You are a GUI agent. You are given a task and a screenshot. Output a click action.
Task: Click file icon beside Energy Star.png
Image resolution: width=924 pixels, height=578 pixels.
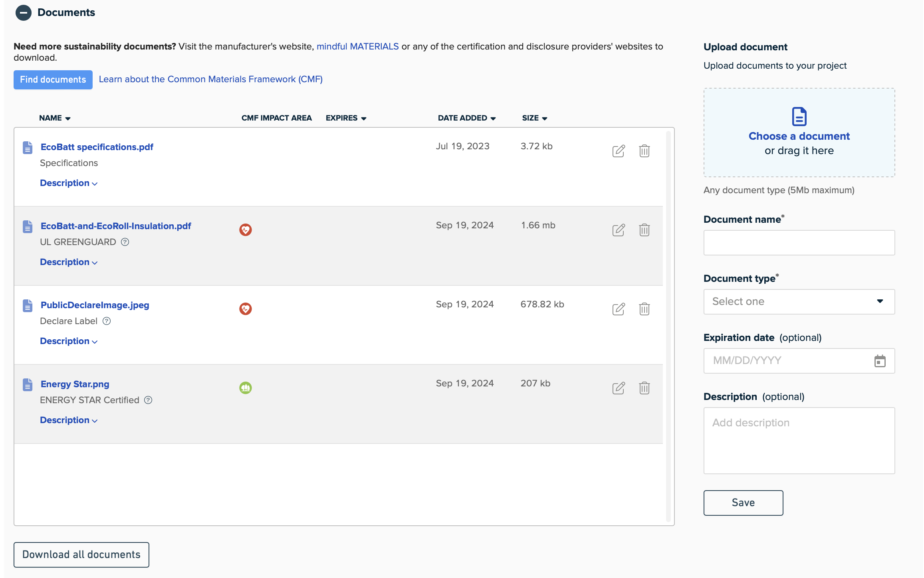pos(28,385)
